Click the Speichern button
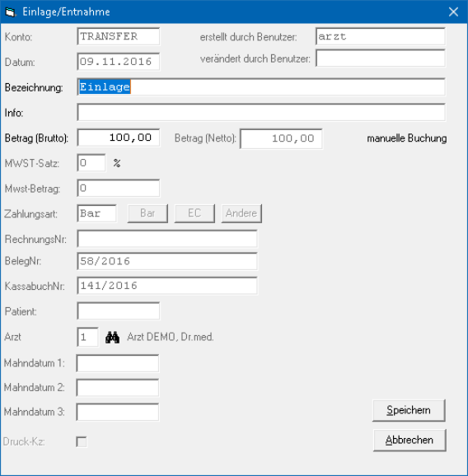468x476 pixels. (409, 410)
